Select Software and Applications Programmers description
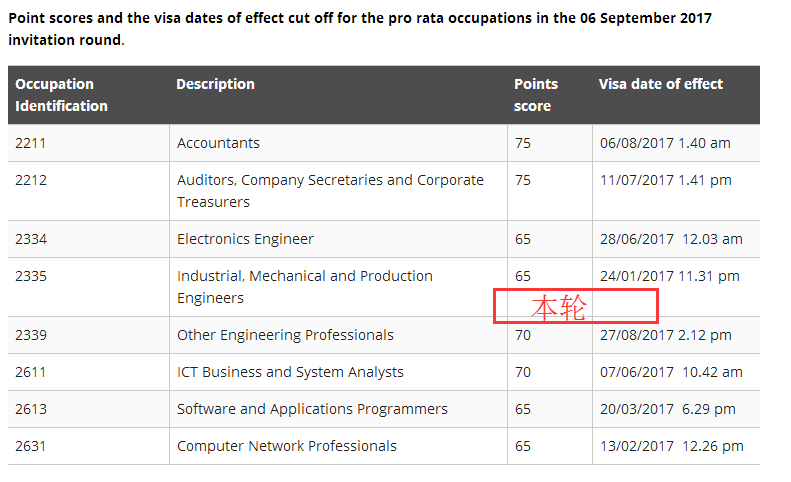 point(312,409)
